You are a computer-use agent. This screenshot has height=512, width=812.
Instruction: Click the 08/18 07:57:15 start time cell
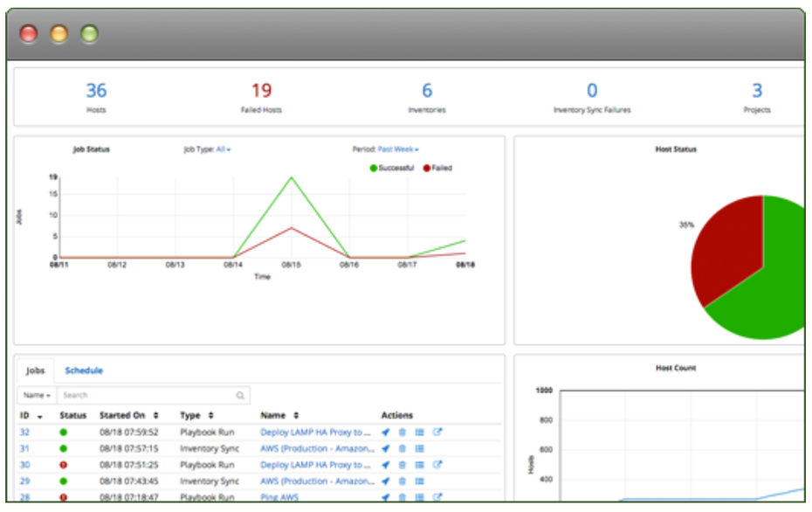pyautogui.click(x=129, y=449)
